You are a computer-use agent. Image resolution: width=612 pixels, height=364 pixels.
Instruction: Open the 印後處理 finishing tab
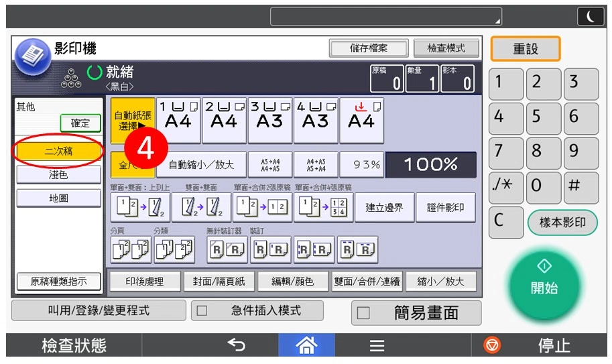coord(144,282)
